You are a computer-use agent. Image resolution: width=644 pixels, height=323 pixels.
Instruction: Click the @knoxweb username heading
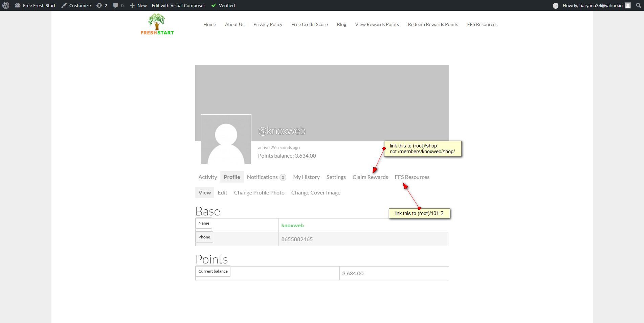point(282,131)
